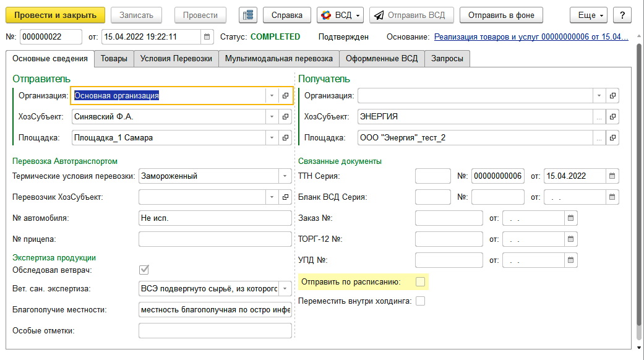Screen dimensions: 644x360
Task: Click the Бланк ВСД date field
Action: (x=575, y=197)
